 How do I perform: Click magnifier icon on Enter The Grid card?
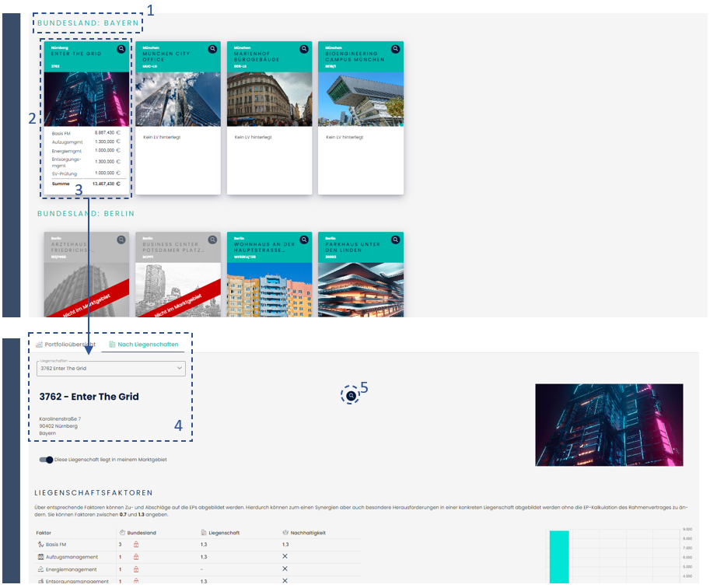[121, 49]
